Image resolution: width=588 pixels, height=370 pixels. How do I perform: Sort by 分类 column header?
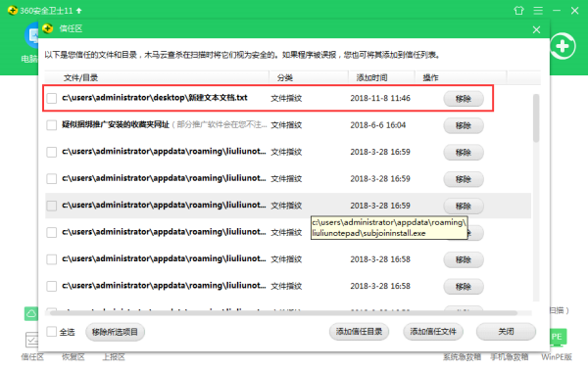[x=309, y=77]
